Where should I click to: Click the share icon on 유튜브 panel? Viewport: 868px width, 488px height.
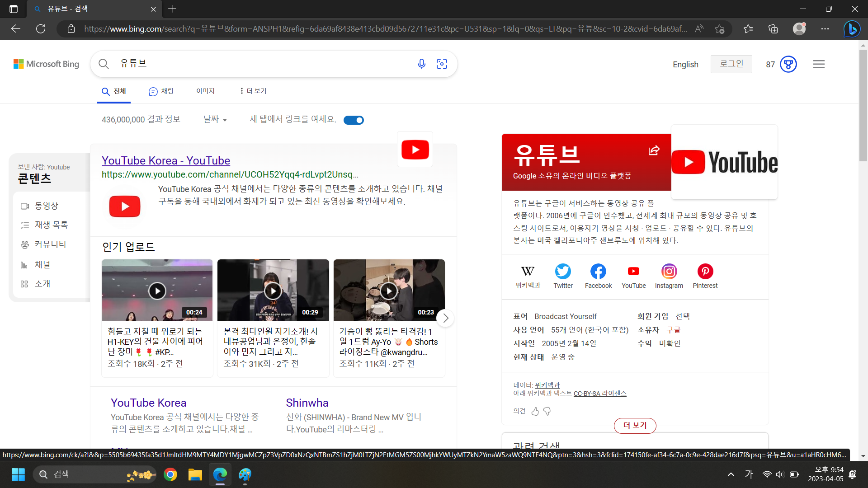654,150
